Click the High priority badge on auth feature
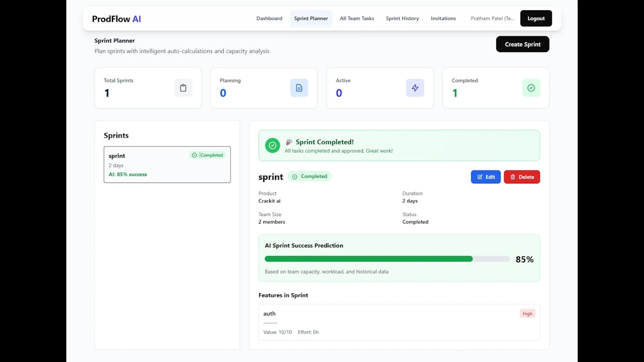644x362 pixels. tap(527, 313)
